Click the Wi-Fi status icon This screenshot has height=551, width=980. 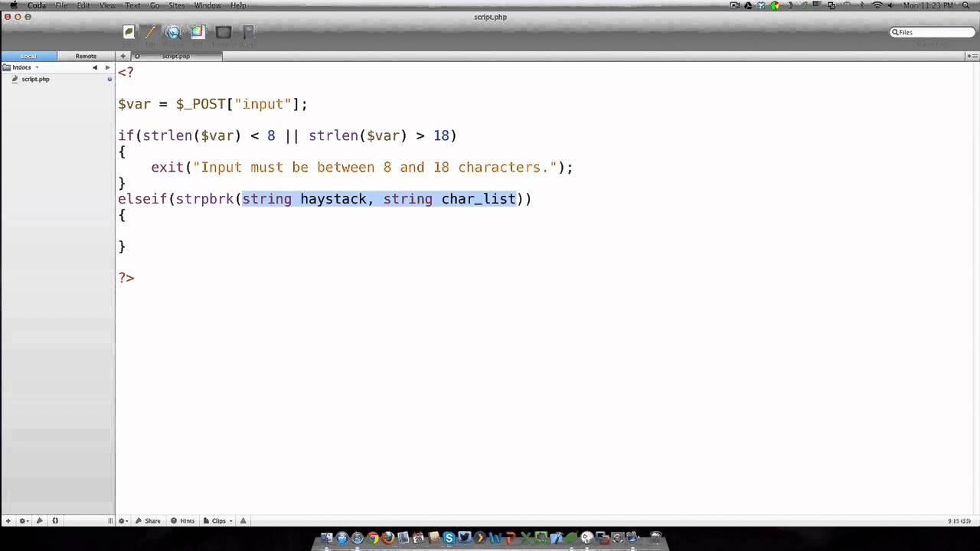[x=877, y=5]
